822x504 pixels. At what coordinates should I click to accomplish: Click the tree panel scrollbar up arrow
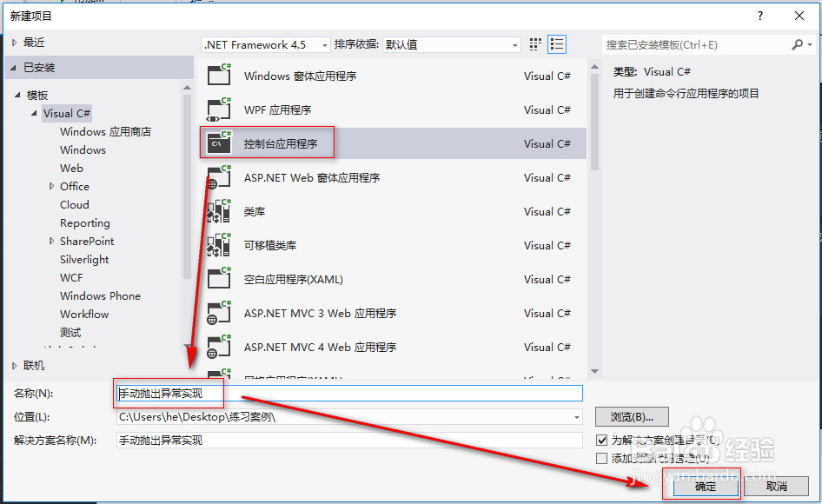(187, 88)
